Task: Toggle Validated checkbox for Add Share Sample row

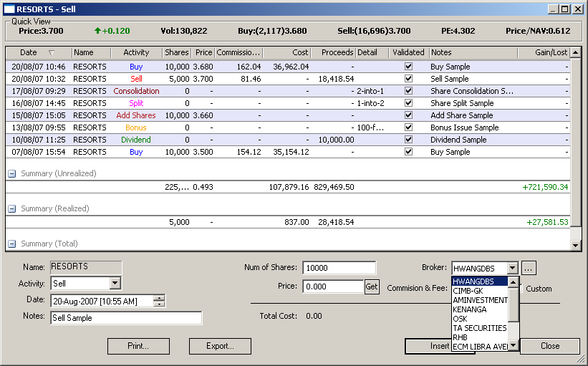Action: (408, 115)
